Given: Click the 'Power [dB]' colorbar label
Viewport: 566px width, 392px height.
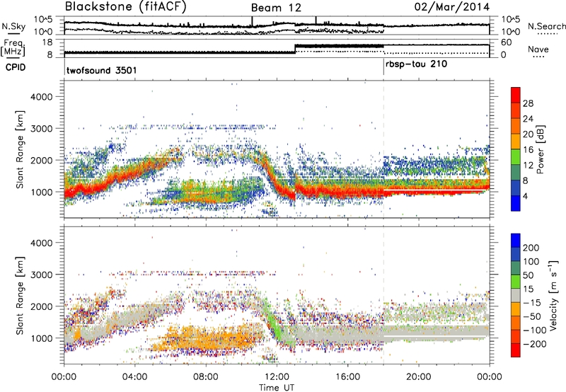Looking at the screenshot, I should (540, 149).
